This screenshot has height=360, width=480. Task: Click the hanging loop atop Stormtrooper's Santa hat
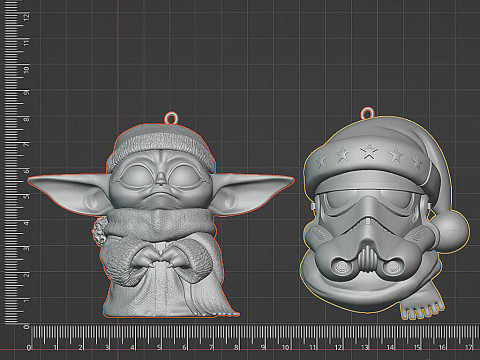point(368,113)
